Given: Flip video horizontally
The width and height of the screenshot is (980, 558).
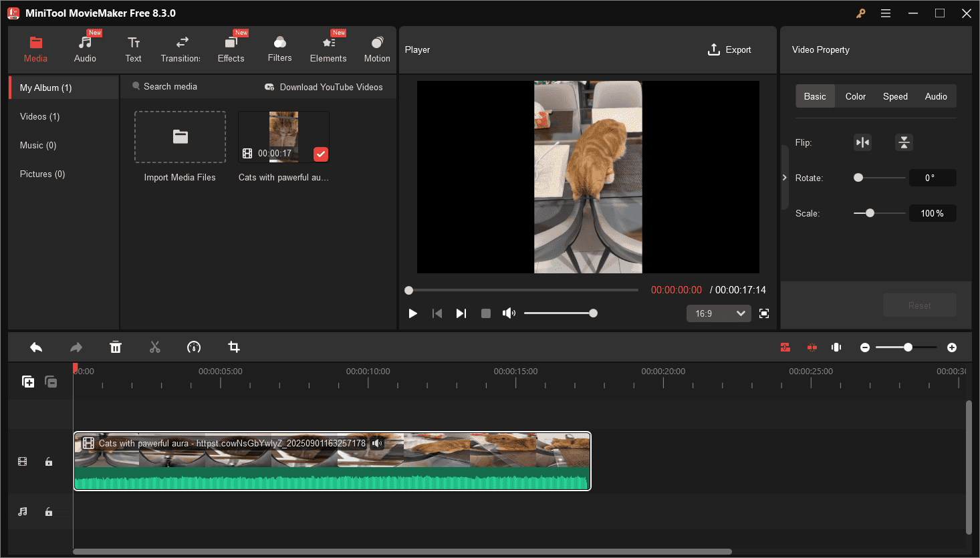Looking at the screenshot, I should [863, 142].
